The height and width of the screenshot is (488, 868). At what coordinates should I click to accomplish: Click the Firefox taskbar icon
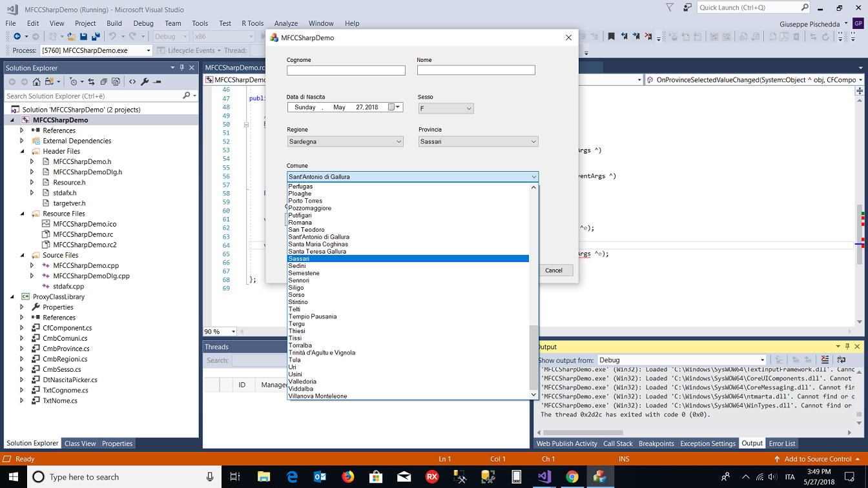pos(348,477)
